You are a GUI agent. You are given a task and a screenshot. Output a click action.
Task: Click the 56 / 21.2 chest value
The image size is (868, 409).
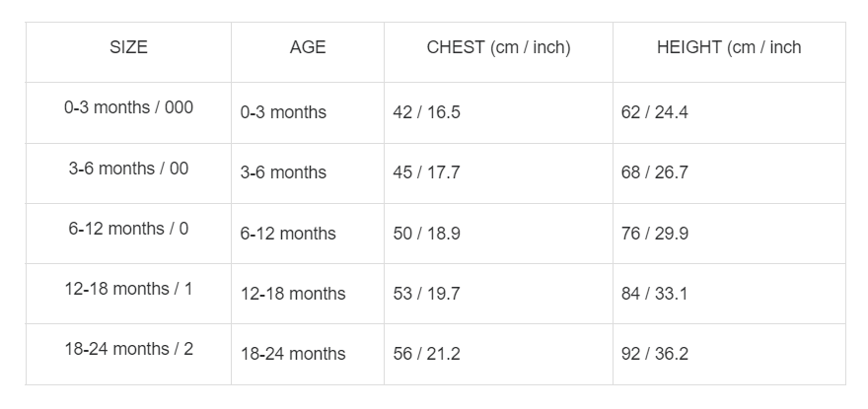[x=426, y=354]
